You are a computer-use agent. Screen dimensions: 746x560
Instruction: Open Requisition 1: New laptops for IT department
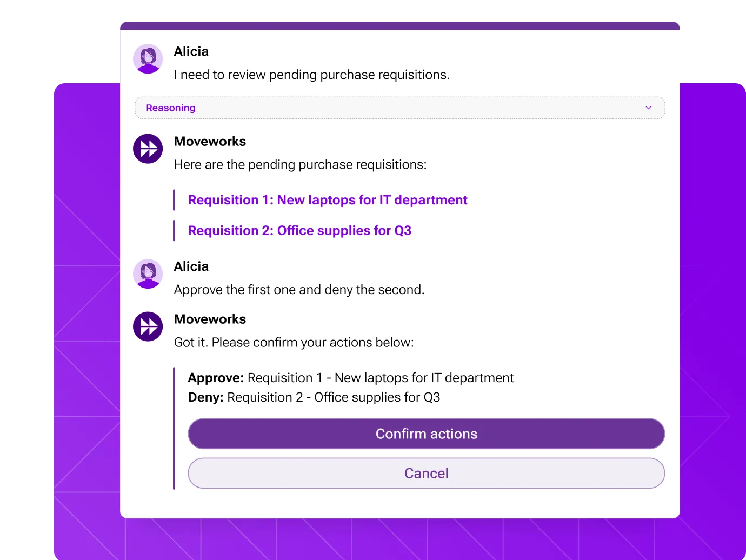coord(328,200)
